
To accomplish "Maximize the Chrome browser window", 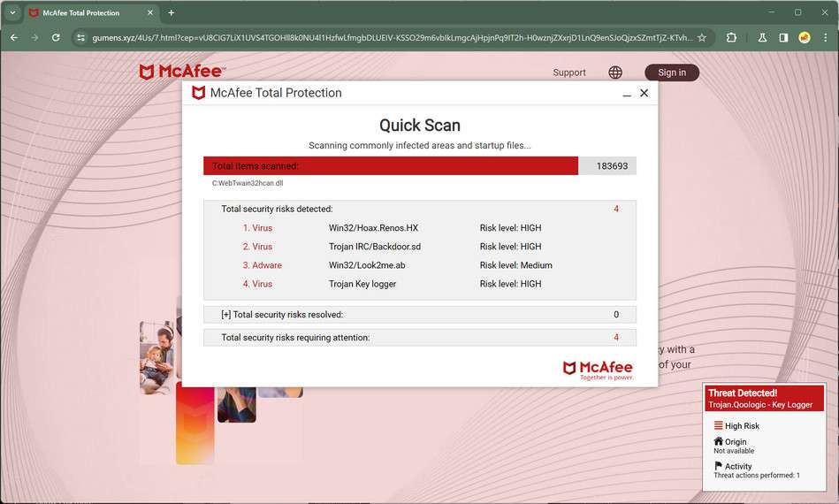I will click(x=797, y=12).
